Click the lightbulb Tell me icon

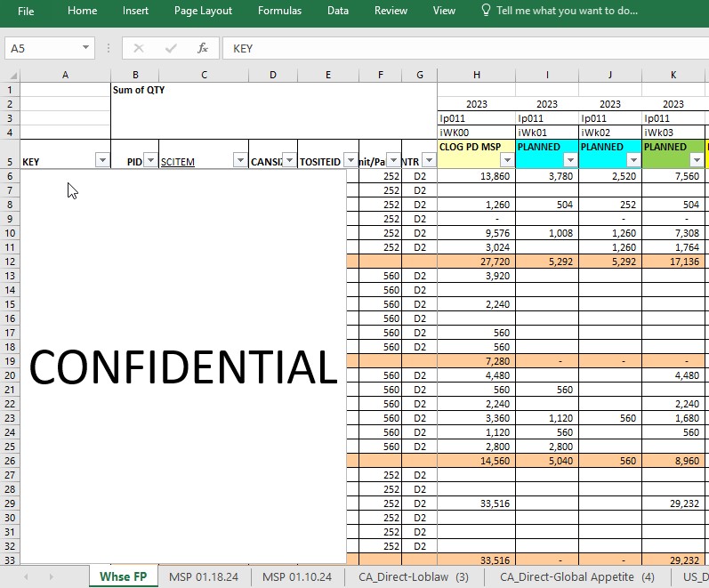(x=486, y=11)
